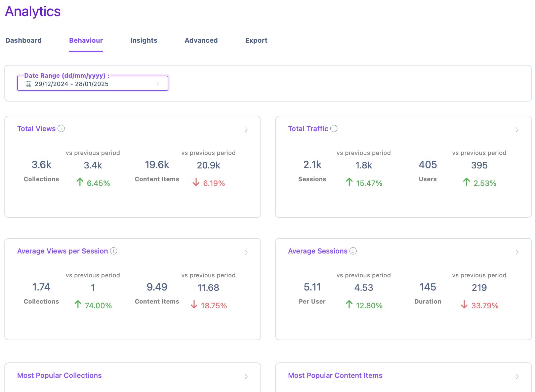
Task: Click the 2.1k Sessions value
Action: coord(312,165)
